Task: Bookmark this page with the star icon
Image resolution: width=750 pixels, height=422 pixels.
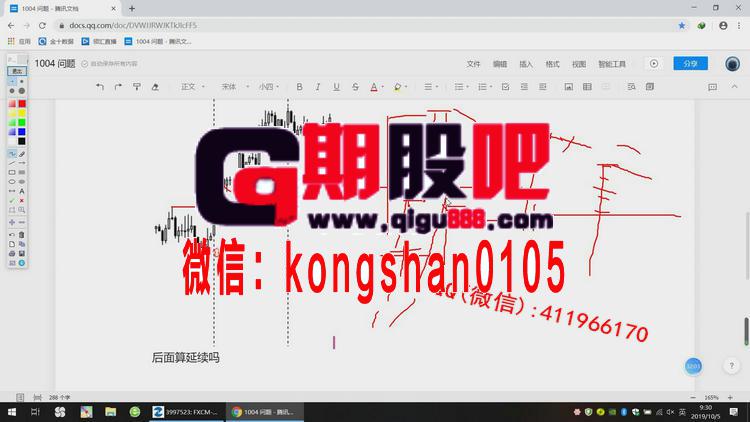Action: pyautogui.click(x=682, y=25)
